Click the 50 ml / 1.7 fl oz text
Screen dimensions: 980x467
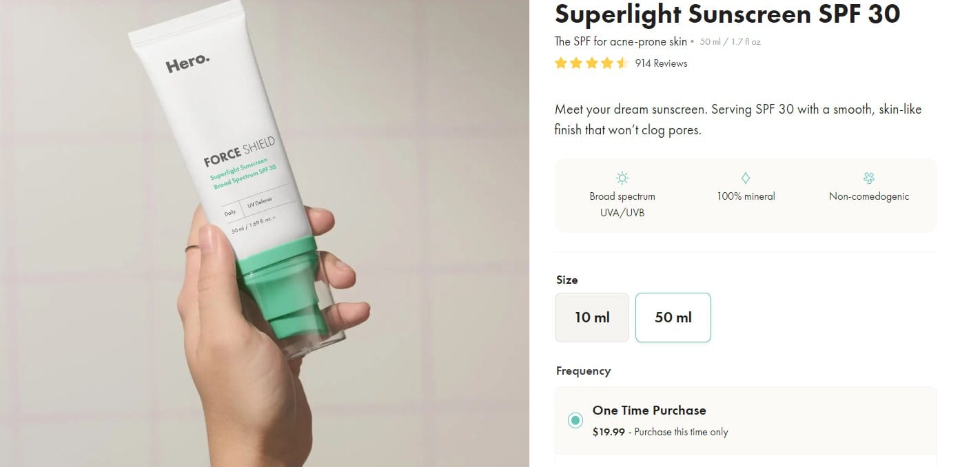click(x=730, y=42)
